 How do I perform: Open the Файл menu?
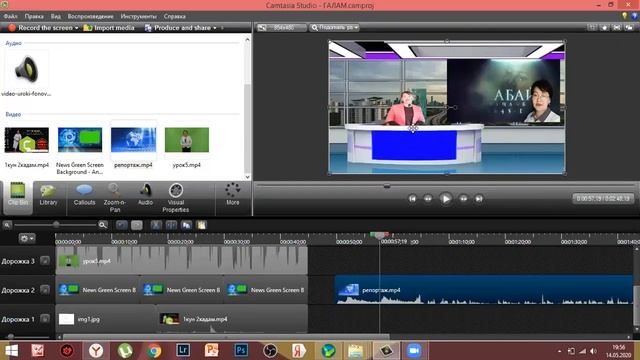[11, 16]
